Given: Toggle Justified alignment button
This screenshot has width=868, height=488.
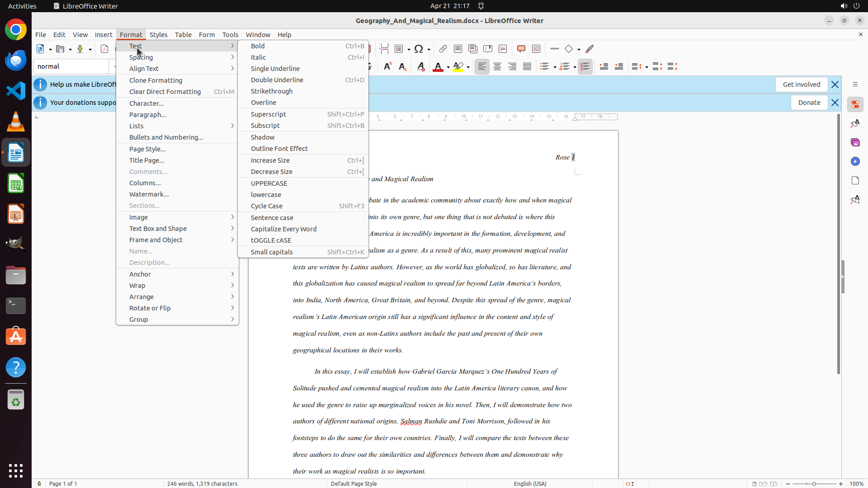Looking at the screenshot, I should point(527,67).
